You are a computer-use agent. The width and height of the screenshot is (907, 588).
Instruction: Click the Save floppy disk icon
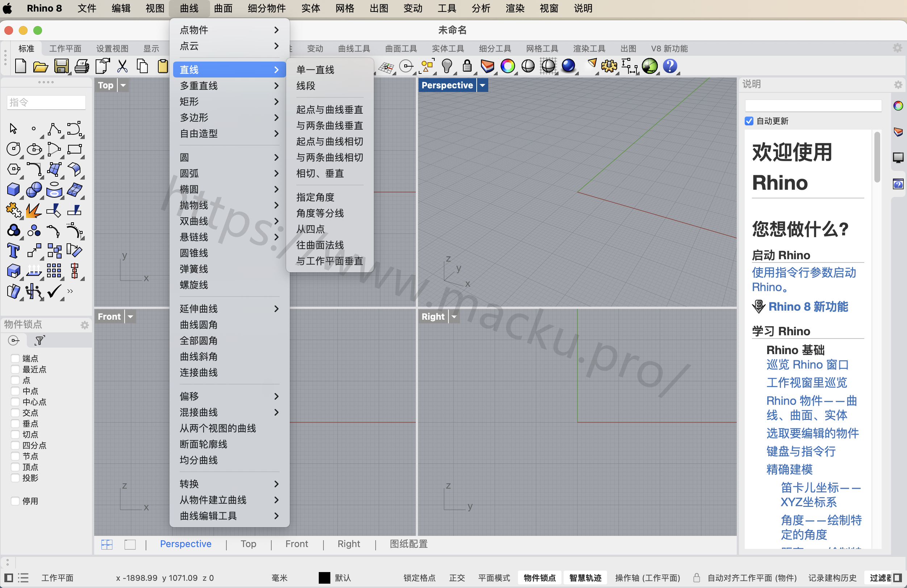click(x=61, y=66)
